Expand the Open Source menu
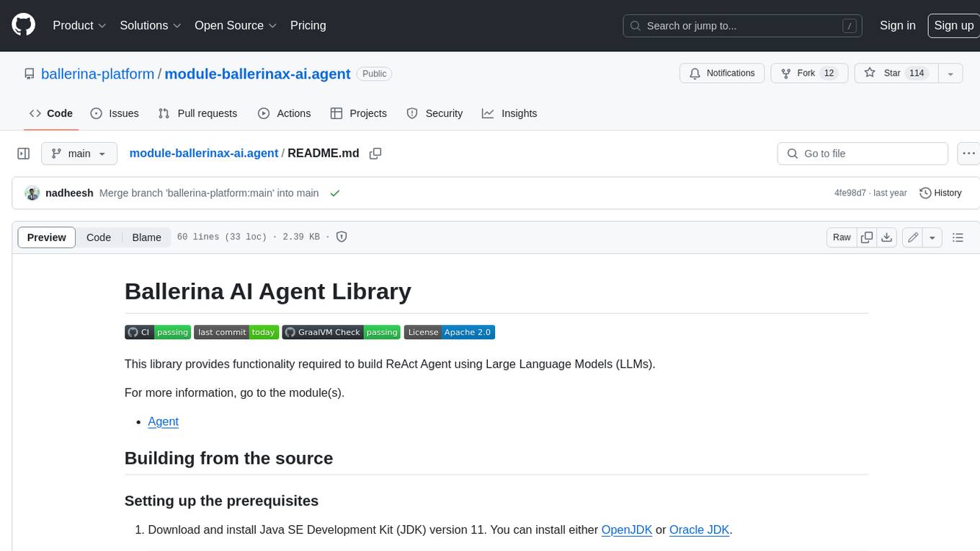 (236, 25)
